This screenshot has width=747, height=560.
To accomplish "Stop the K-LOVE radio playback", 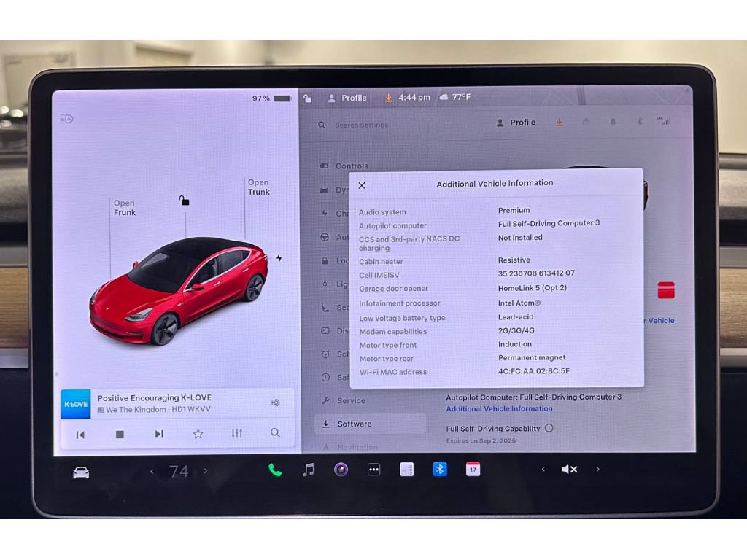I will (x=120, y=435).
